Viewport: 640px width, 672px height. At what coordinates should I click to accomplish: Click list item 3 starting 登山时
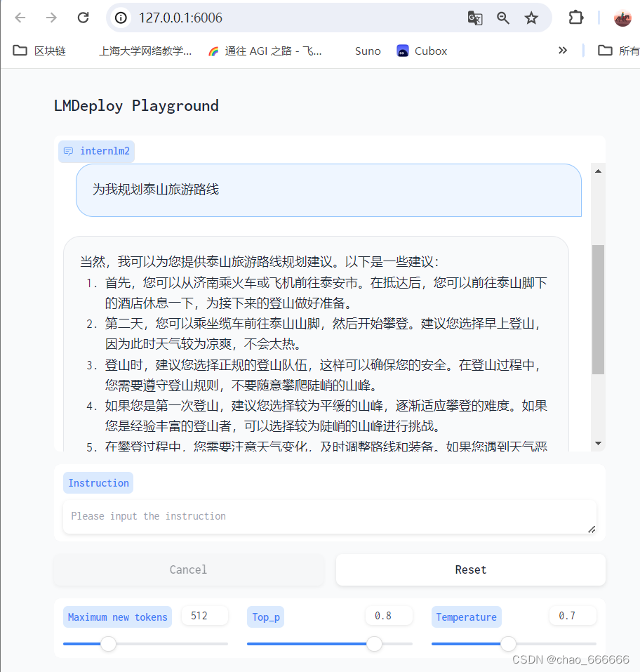pos(317,375)
